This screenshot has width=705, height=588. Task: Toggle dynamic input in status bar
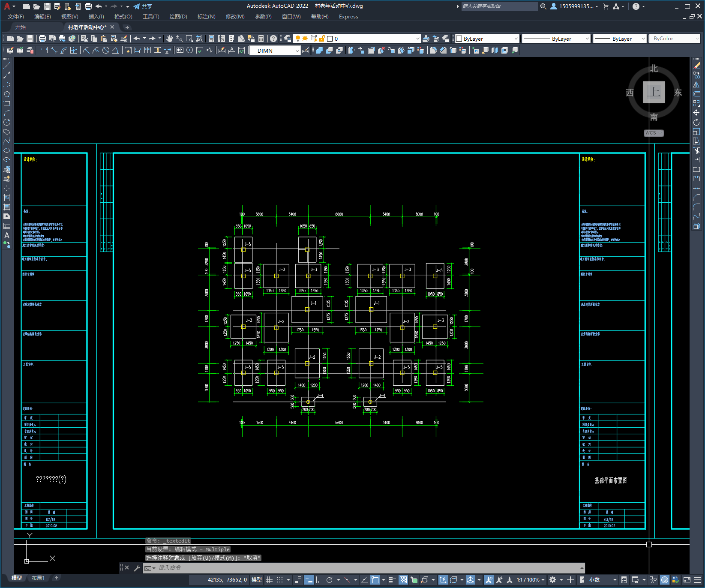[309, 580]
